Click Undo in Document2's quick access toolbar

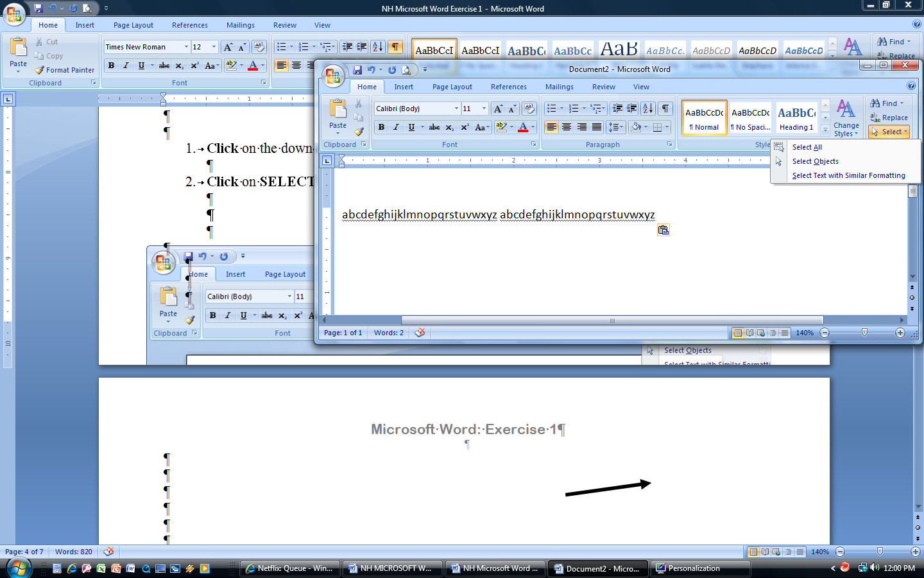click(x=372, y=70)
